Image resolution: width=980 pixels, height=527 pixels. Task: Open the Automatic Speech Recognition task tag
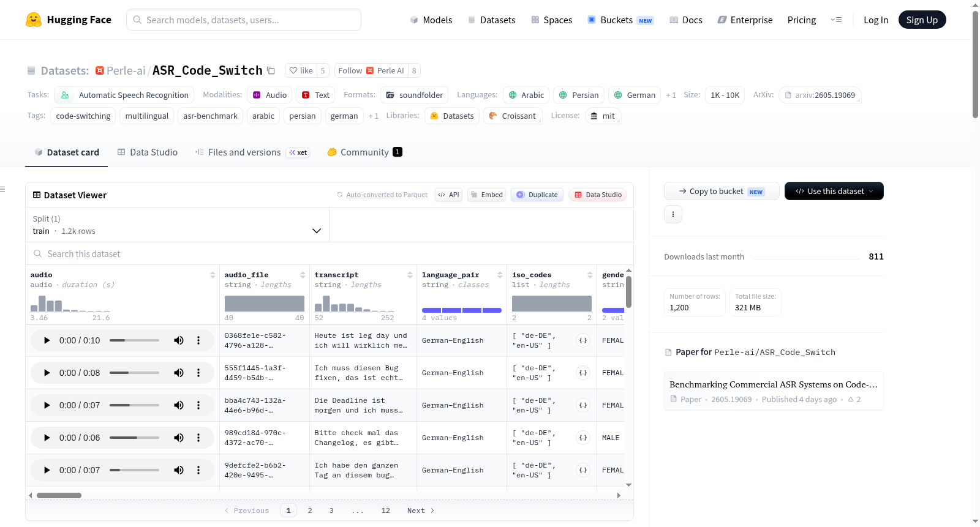tap(124, 95)
